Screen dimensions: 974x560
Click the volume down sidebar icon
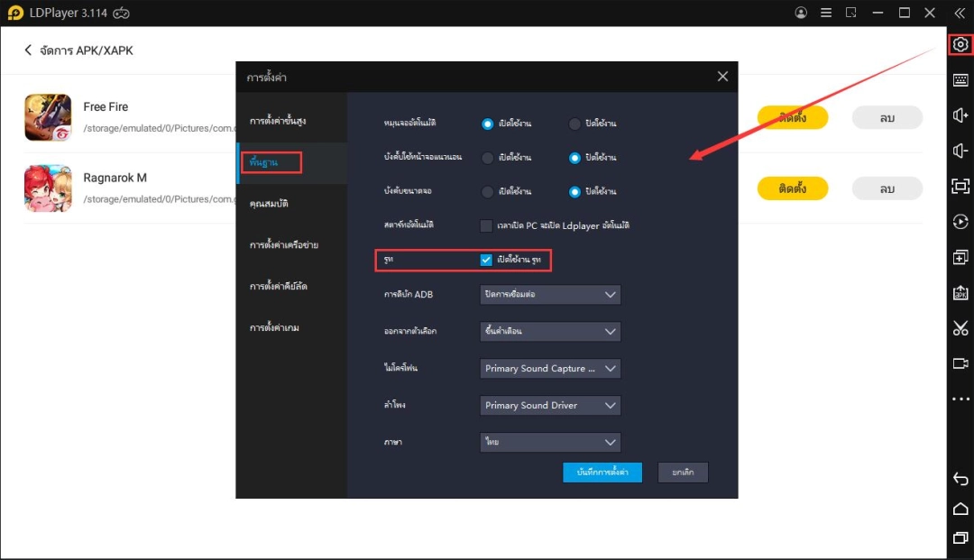click(x=960, y=151)
